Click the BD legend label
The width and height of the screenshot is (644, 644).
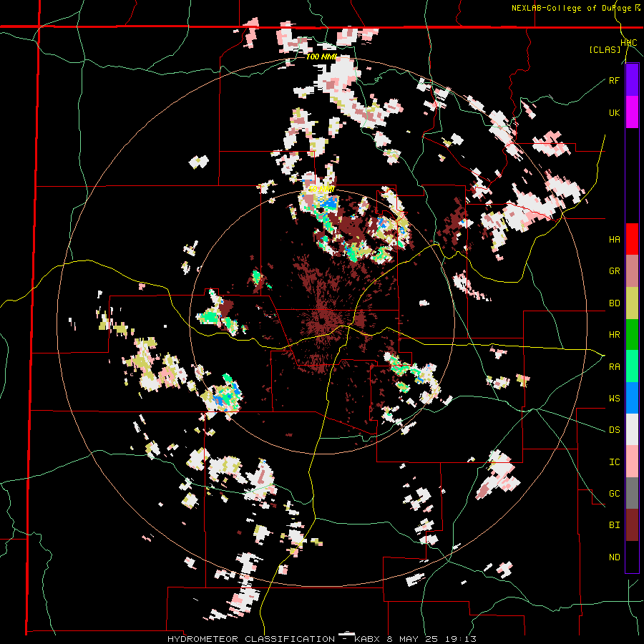[x=614, y=303]
